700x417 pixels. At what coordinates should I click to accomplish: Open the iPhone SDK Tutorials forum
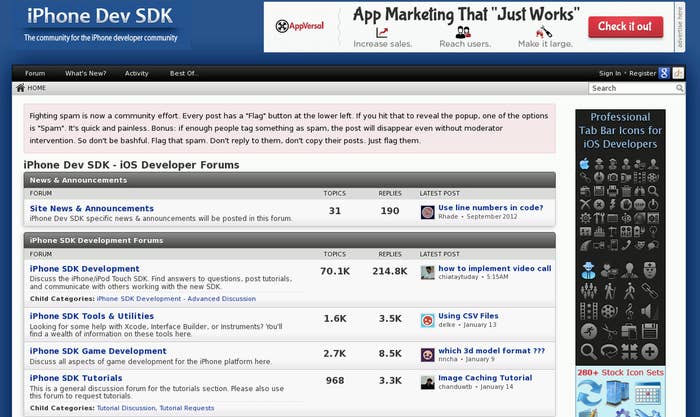(x=76, y=378)
